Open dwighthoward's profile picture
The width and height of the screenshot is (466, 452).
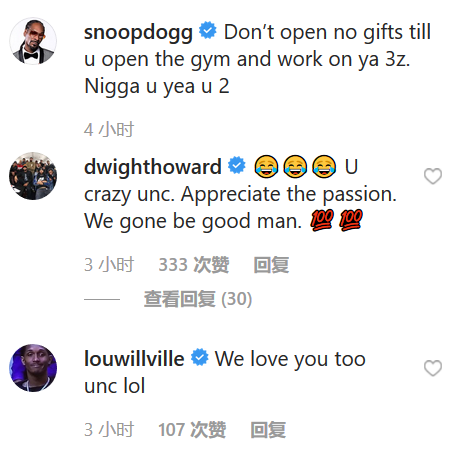pyautogui.click(x=33, y=176)
